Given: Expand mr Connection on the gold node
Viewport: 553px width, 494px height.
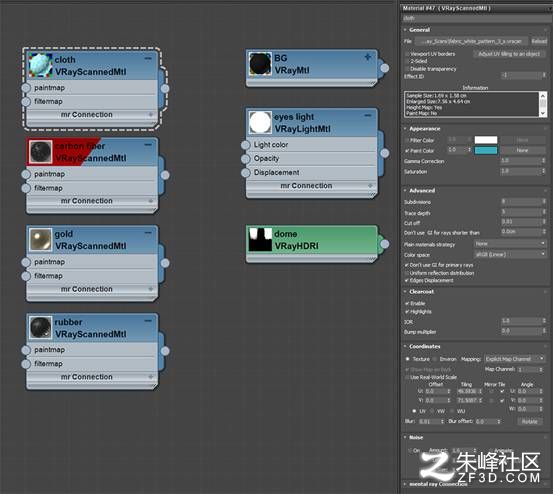Looking at the screenshot, I should 151,289.
